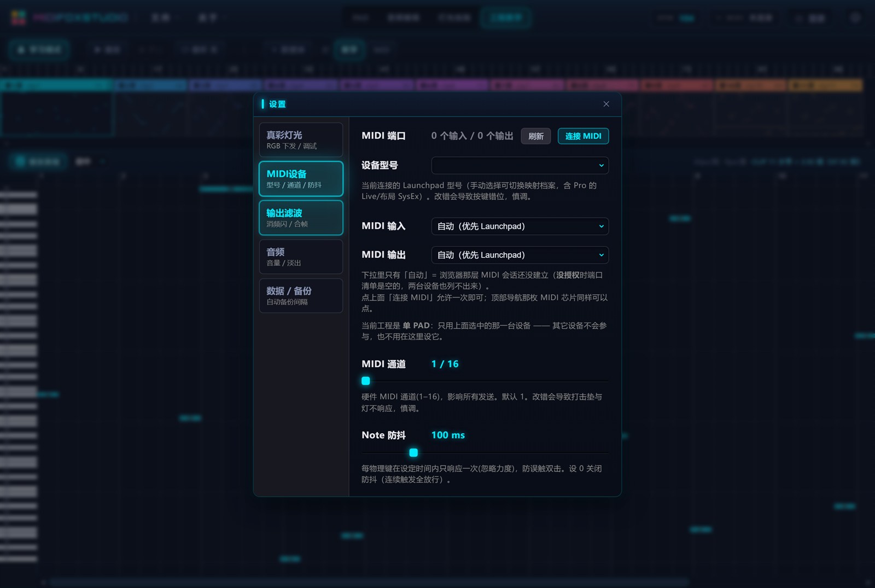Open the 音频 settings tab
The height and width of the screenshot is (588, 875).
tap(301, 257)
